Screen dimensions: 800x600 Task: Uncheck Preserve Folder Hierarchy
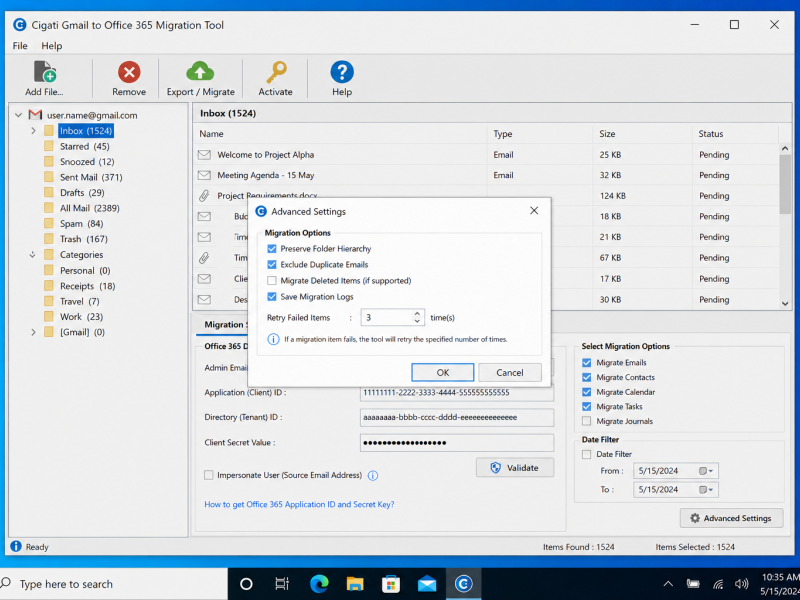point(272,249)
